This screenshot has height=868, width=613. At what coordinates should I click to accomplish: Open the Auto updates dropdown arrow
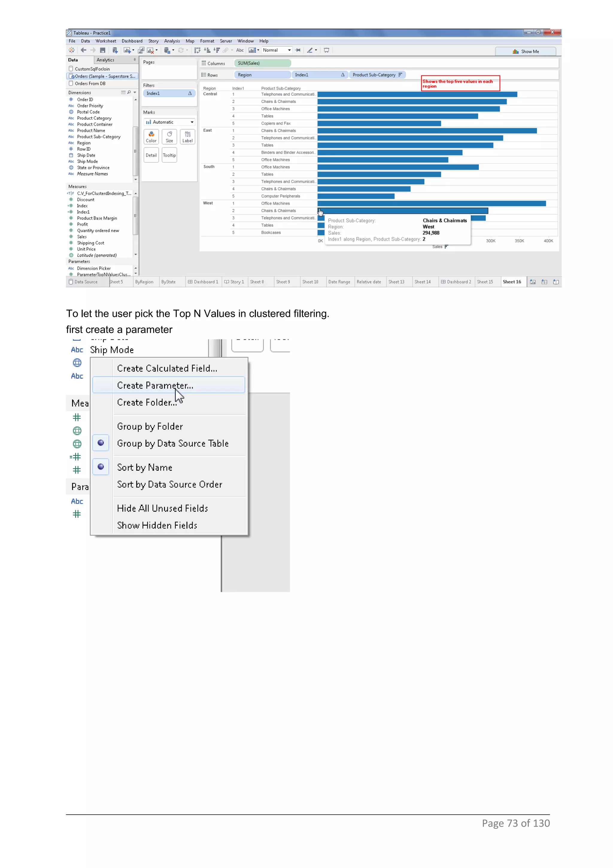pyautogui.click(x=173, y=50)
